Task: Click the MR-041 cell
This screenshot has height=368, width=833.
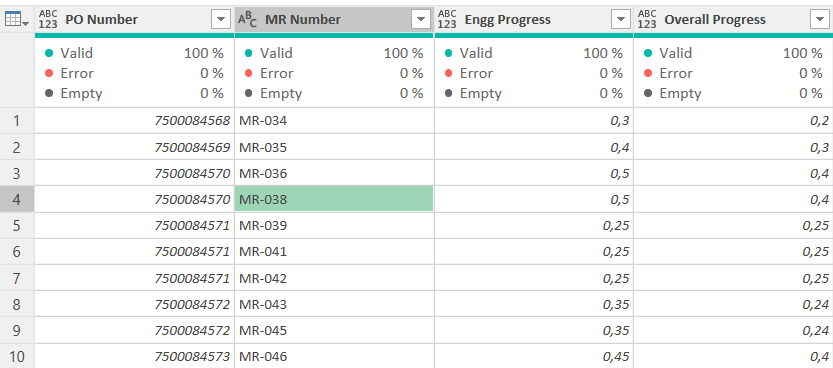Action: (x=334, y=252)
